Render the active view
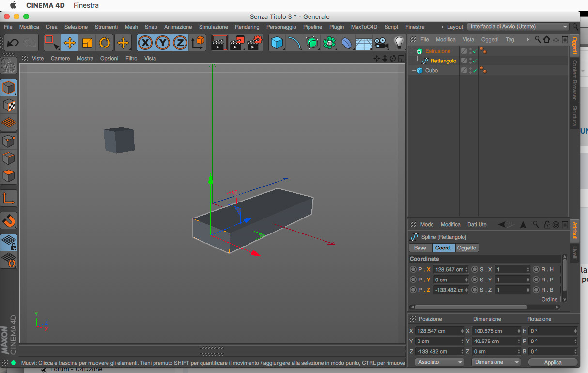Viewport: 588px width, 373px height. click(220, 43)
